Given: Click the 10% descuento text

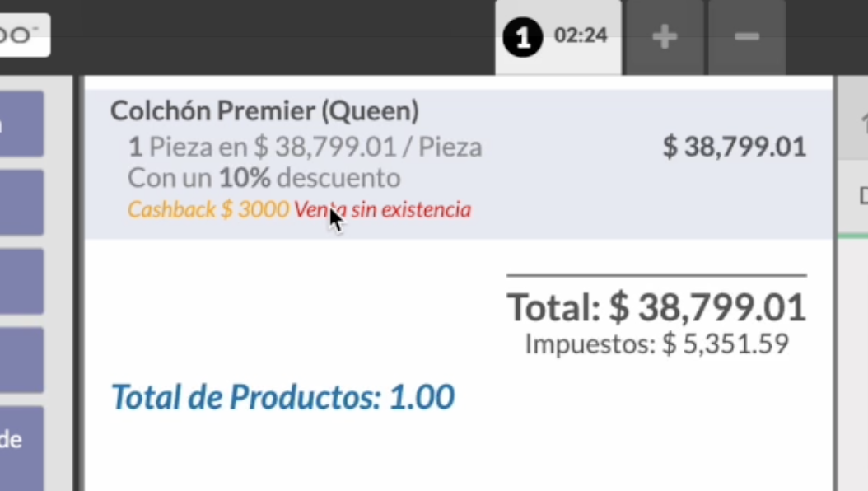Looking at the screenshot, I should point(310,178).
